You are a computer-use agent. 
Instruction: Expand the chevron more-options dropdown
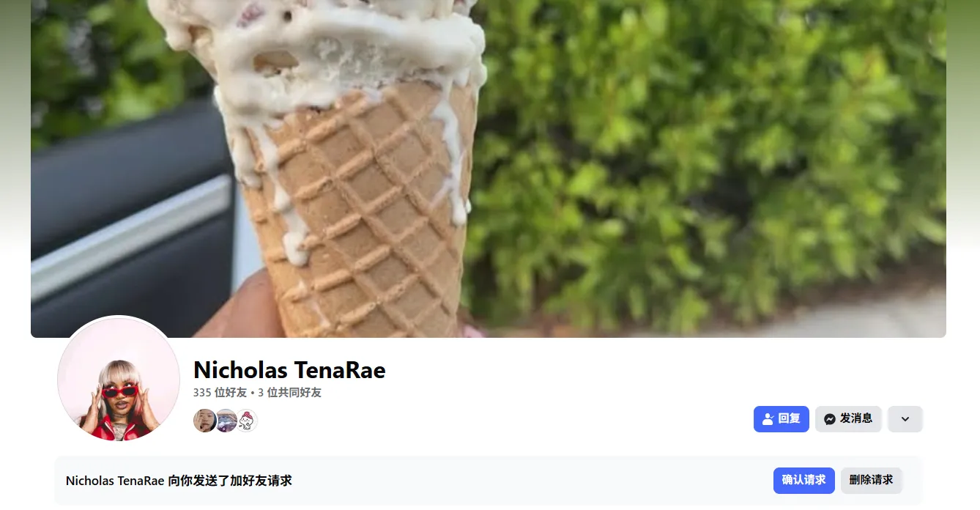pyautogui.click(x=905, y=419)
